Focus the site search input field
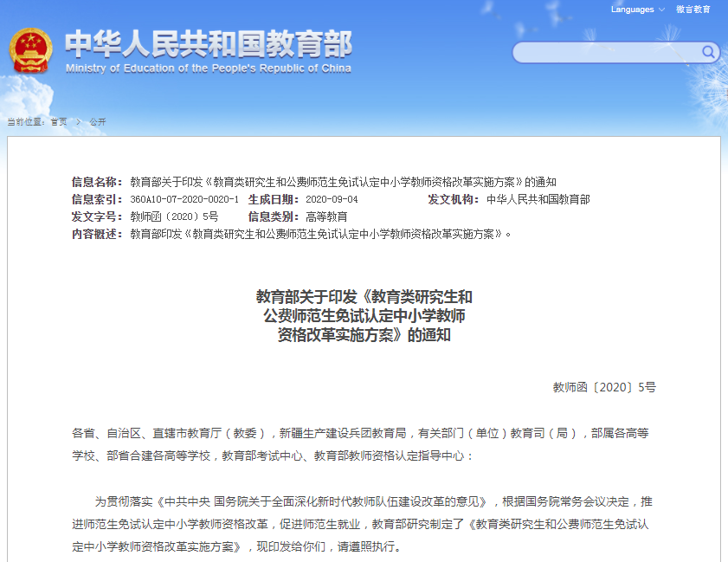 tap(615, 53)
